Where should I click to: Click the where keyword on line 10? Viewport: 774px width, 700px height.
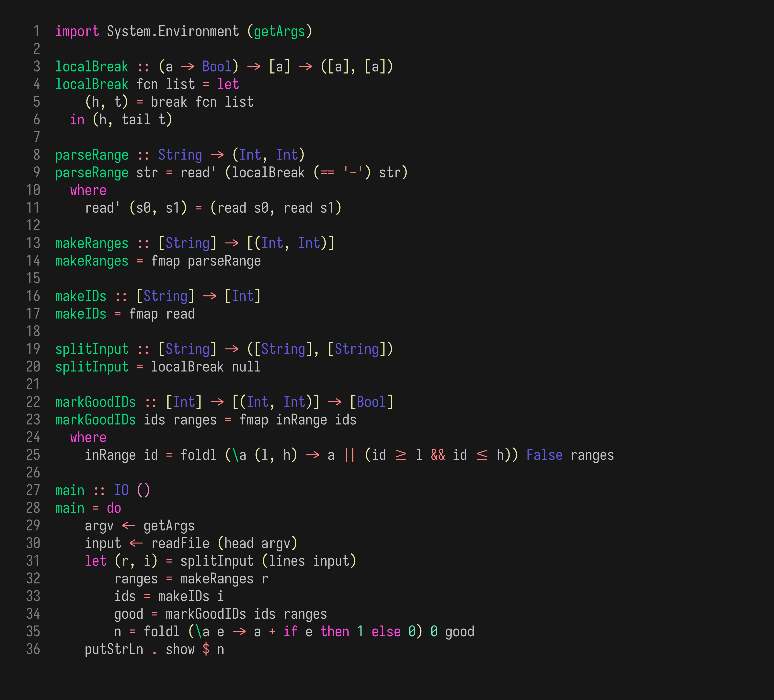click(x=88, y=190)
